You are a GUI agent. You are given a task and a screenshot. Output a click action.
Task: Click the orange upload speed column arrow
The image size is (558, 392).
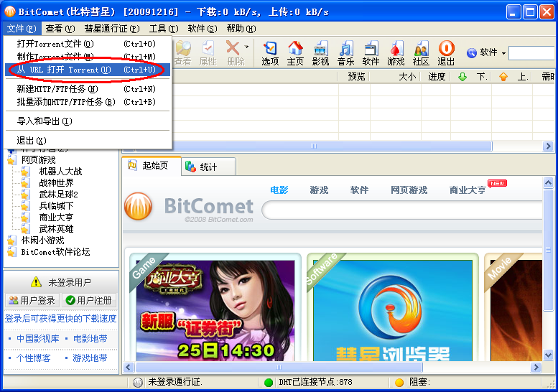503,77
